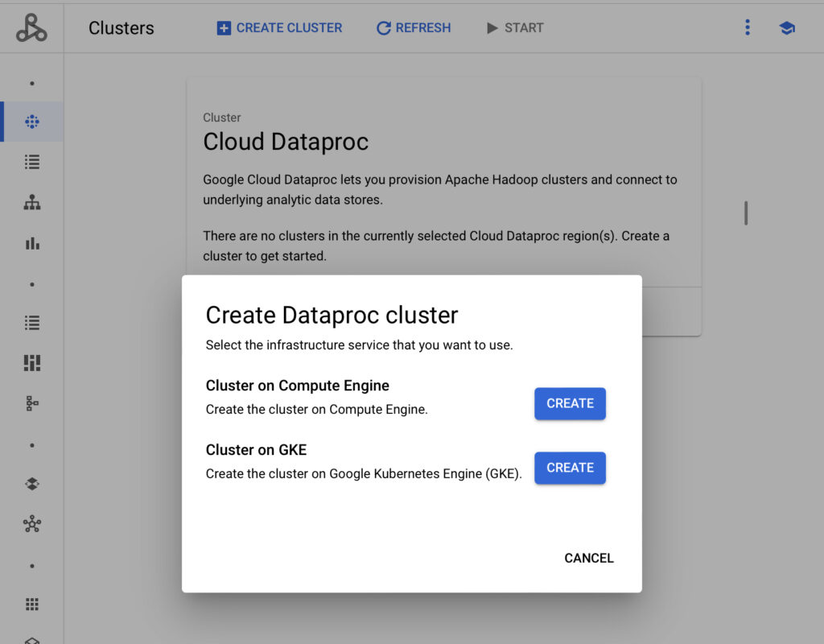The width and height of the screenshot is (824, 644).
Task: Open the list icon directly below Clusters icon
Action: coord(32,162)
